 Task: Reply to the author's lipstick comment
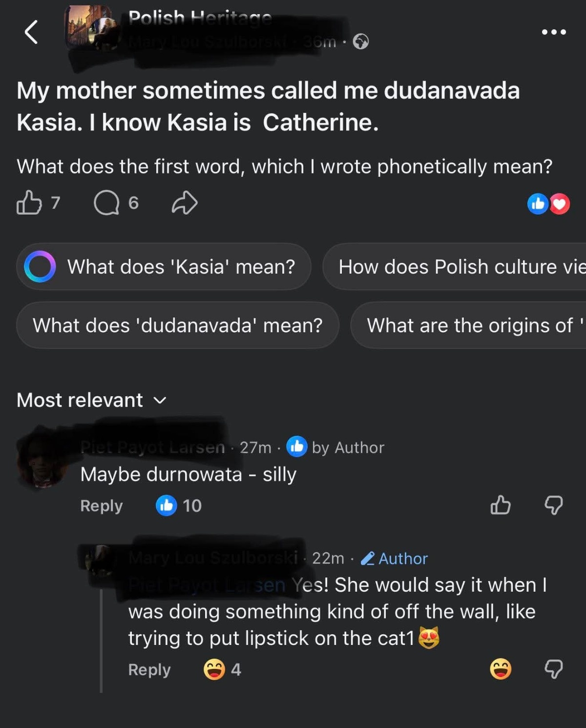[x=149, y=670]
